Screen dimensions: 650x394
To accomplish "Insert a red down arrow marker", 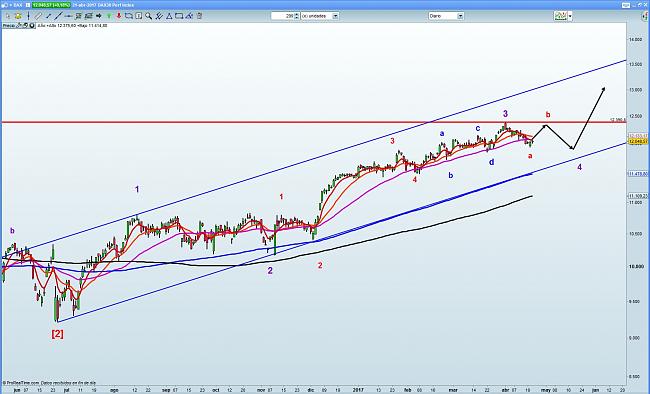I will click(x=119, y=16).
